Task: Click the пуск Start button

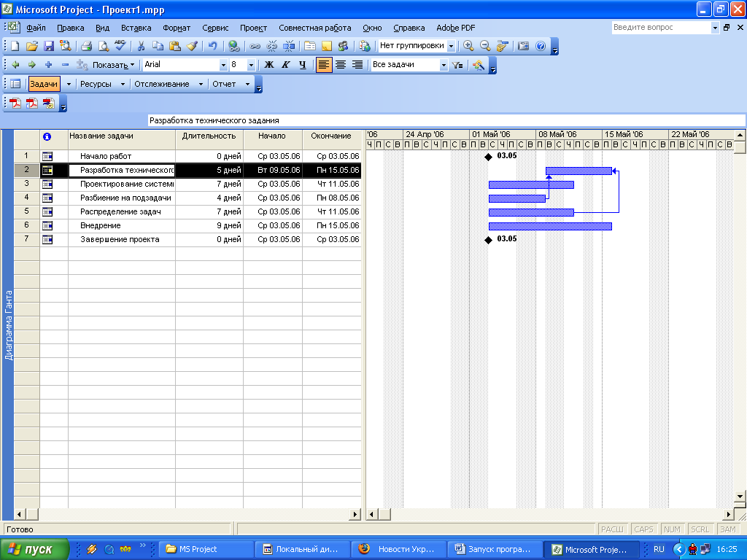Action: click(x=34, y=550)
